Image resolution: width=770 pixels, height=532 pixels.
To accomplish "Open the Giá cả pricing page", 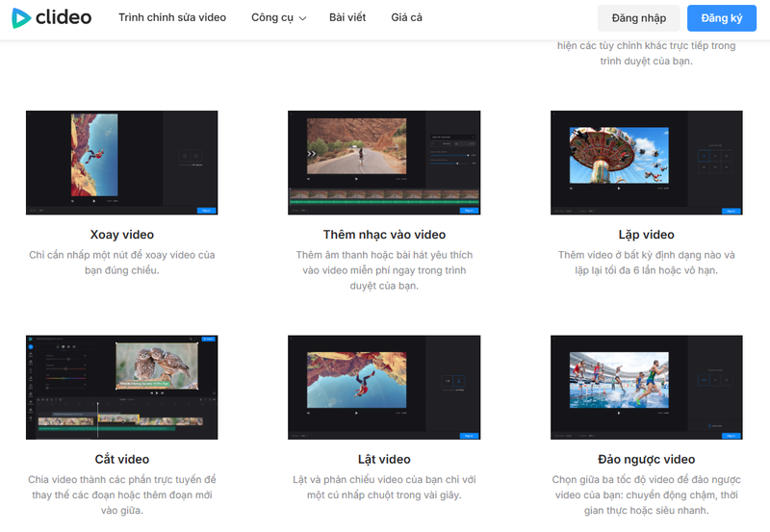I will pos(406,17).
